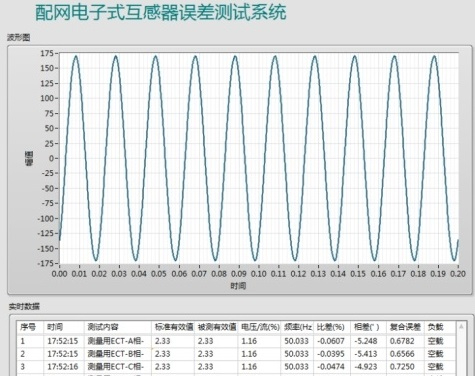475x376 pixels.
Task: Click the 波形图 graph caption
Action: (19, 38)
